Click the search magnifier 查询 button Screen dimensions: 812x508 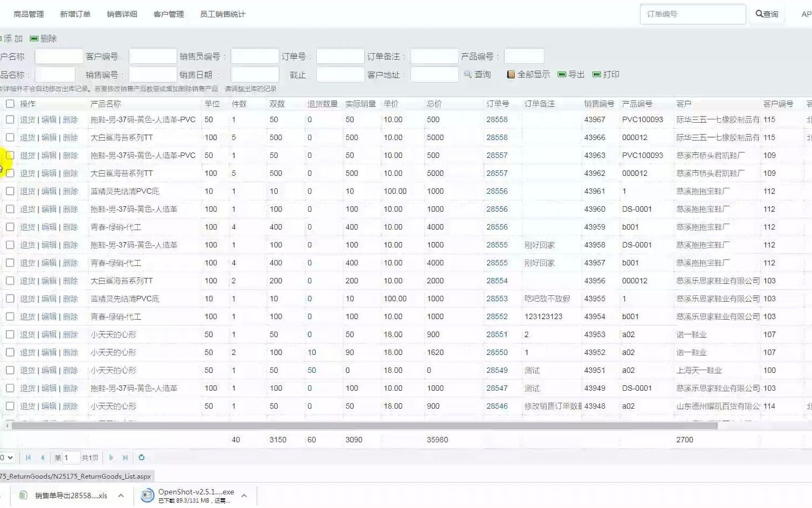click(x=767, y=14)
